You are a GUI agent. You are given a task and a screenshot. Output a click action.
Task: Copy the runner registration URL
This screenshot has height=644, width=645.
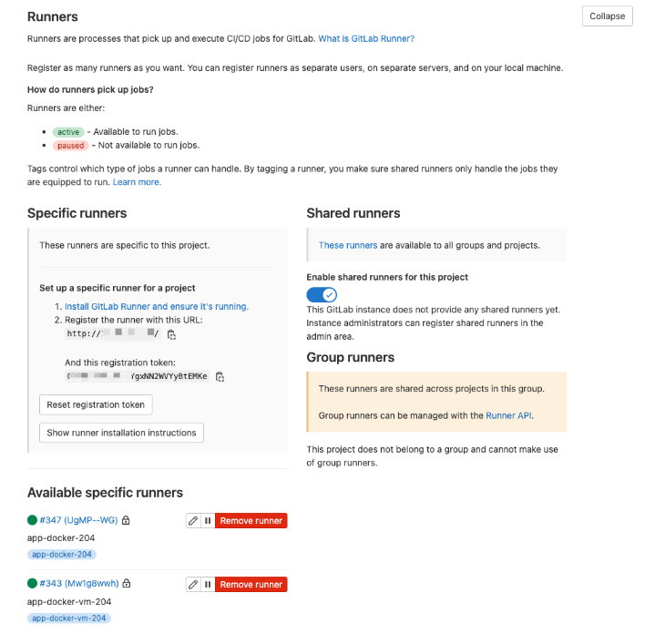click(171, 334)
